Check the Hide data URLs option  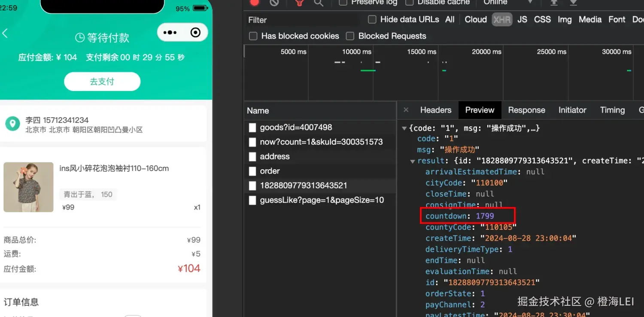click(x=372, y=19)
